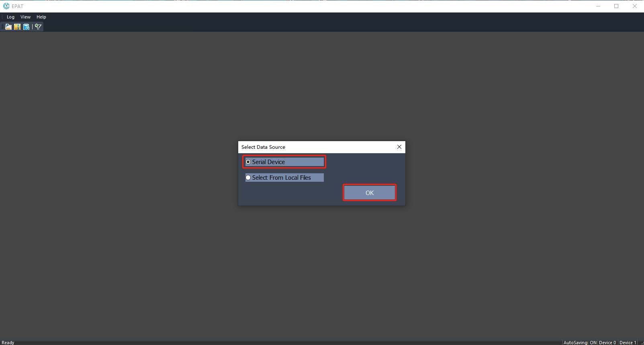
Task: Click Device 0 in status bar
Action: pyautogui.click(x=607, y=343)
